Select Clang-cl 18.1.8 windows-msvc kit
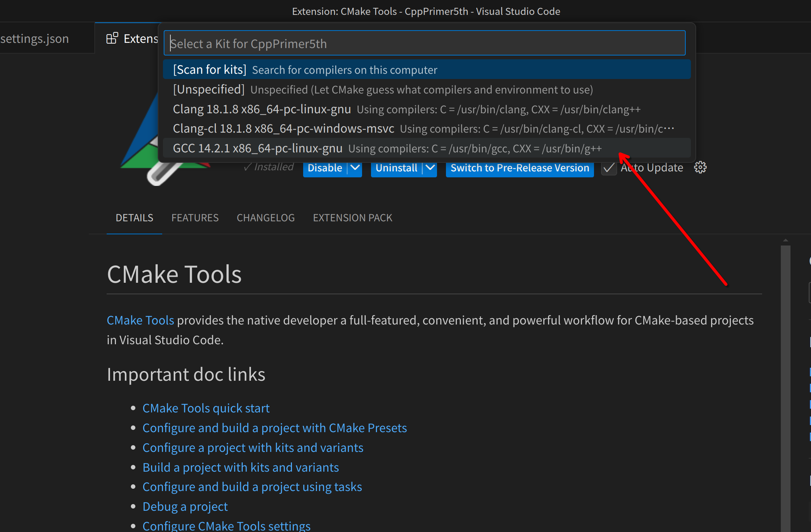This screenshot has height=532, width=811. [x=427, y=129]
